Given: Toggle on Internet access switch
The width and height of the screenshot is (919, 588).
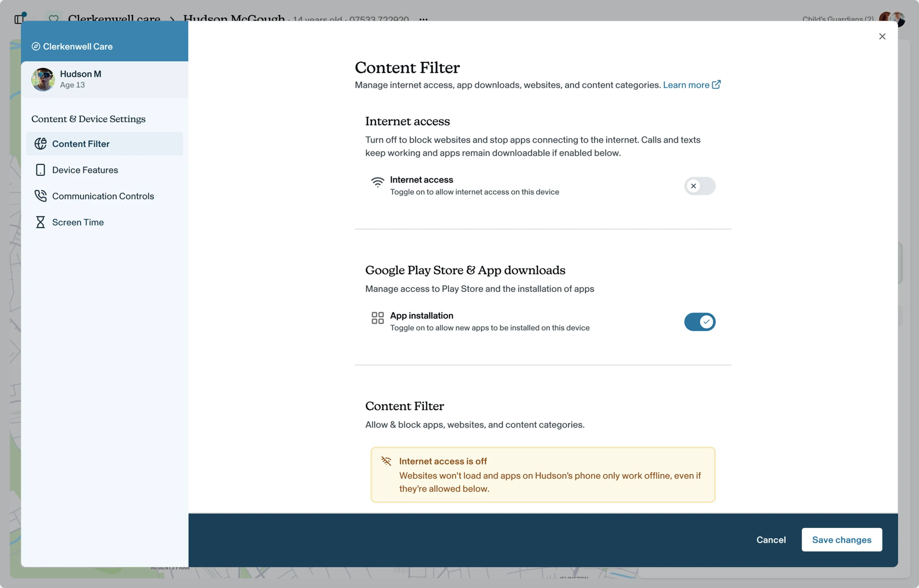Looking at the screenshot, I should tap(699, 186).
